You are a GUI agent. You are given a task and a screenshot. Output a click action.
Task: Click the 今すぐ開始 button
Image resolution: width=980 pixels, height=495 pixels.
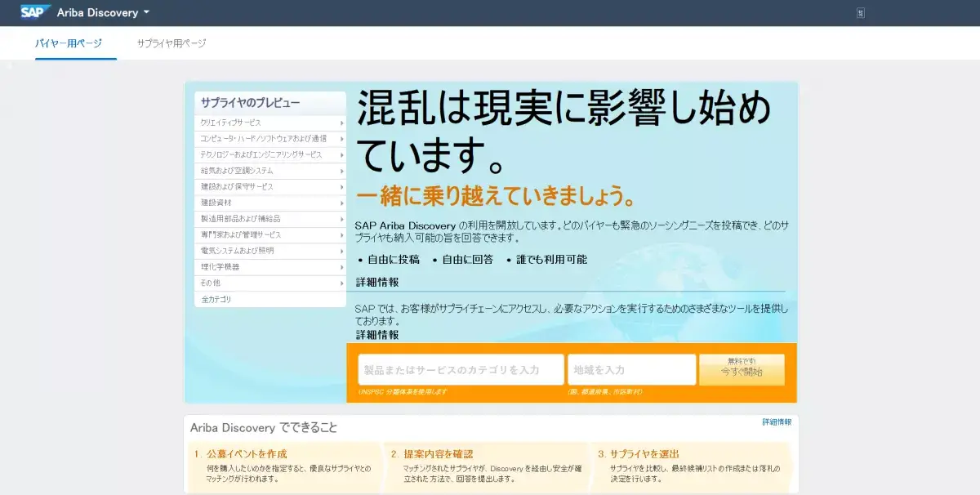click(x=742, y=369)
